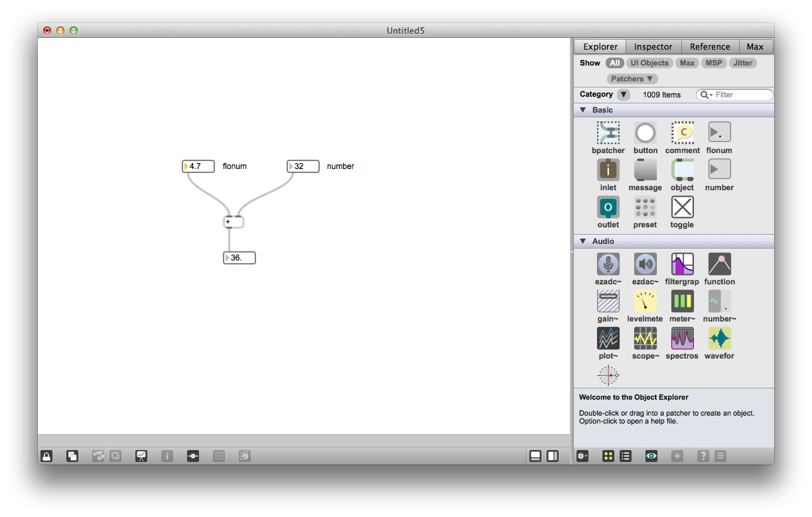The height and width of the screenshot is (517, 812).
Task: Click the patcher windows icon with horizontal line
Action: tap(193, 456)
